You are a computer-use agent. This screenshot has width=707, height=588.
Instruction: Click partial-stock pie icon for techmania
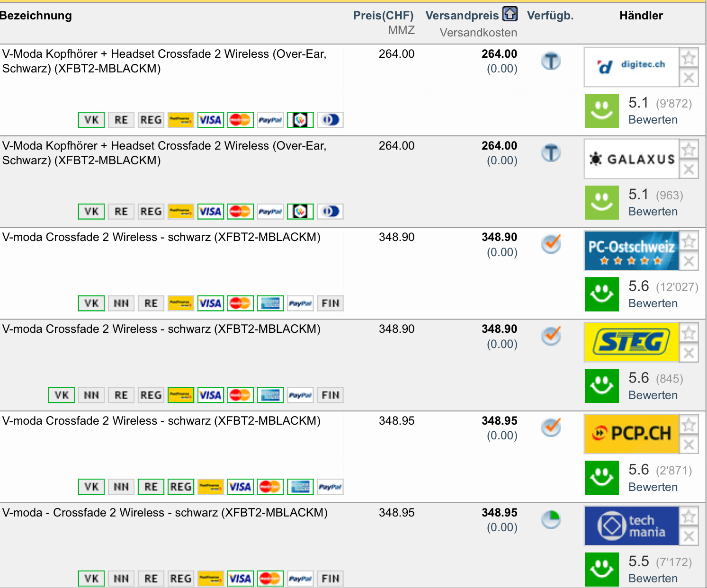click(551, 519)
